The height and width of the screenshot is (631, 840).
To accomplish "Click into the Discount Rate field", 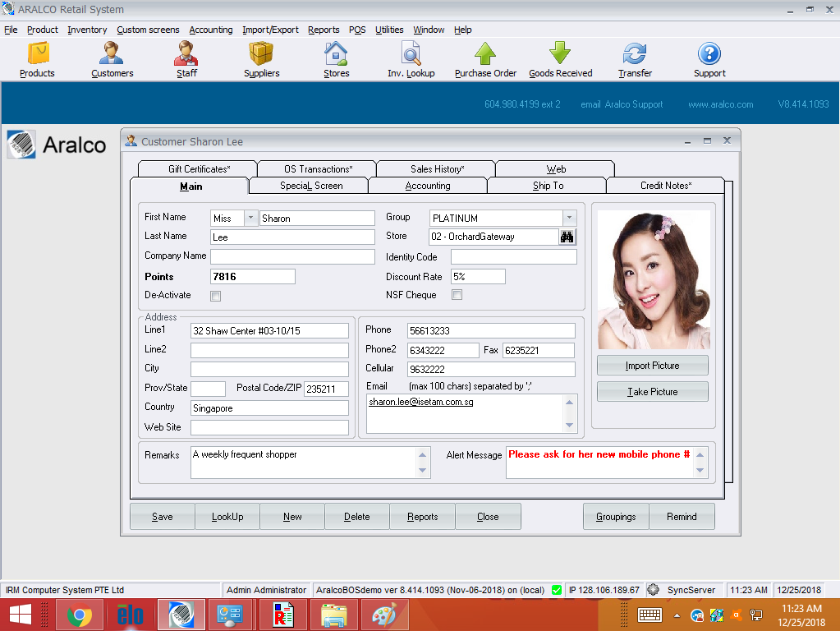I will (478, 277).
